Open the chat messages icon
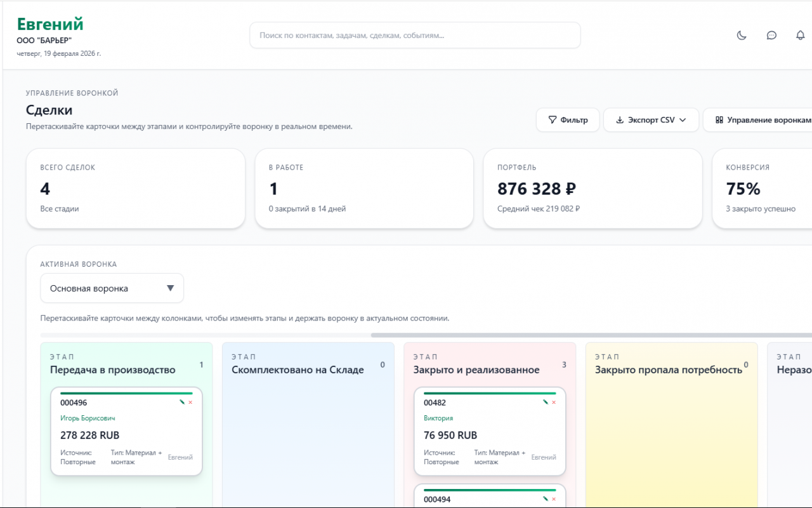 (771, 36)
